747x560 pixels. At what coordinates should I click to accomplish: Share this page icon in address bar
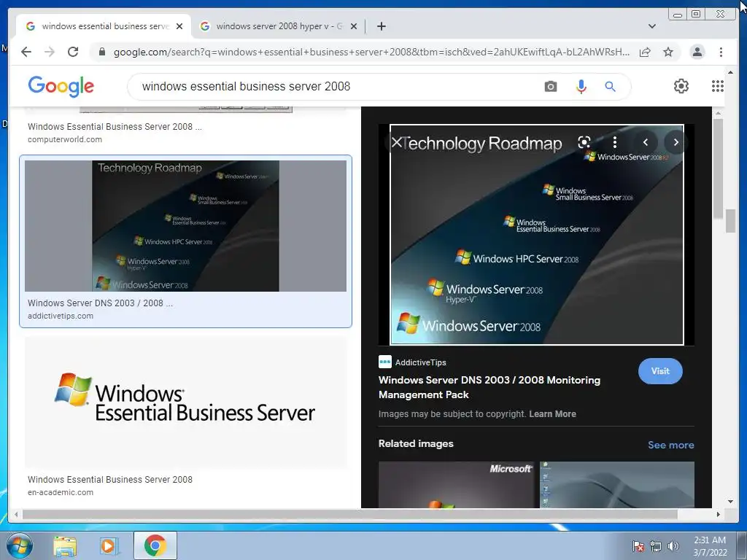[645, 52]
